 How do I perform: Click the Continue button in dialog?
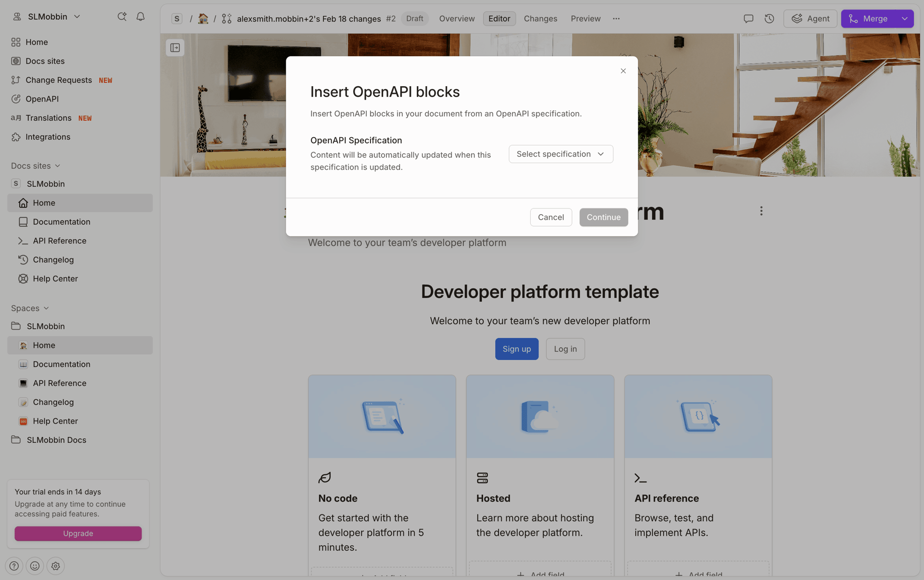pos(603,217)
